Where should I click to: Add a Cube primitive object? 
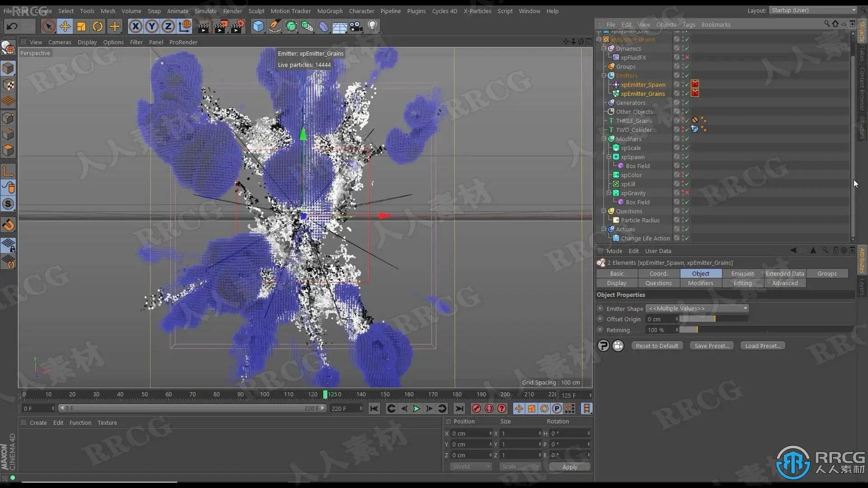click(x=258, y=27)
